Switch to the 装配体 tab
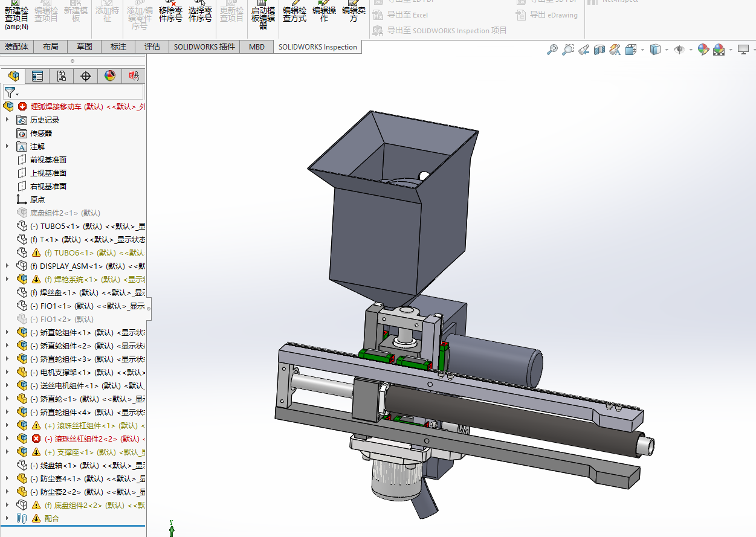The width and height of the screenshot is (756, 537). 17,47
